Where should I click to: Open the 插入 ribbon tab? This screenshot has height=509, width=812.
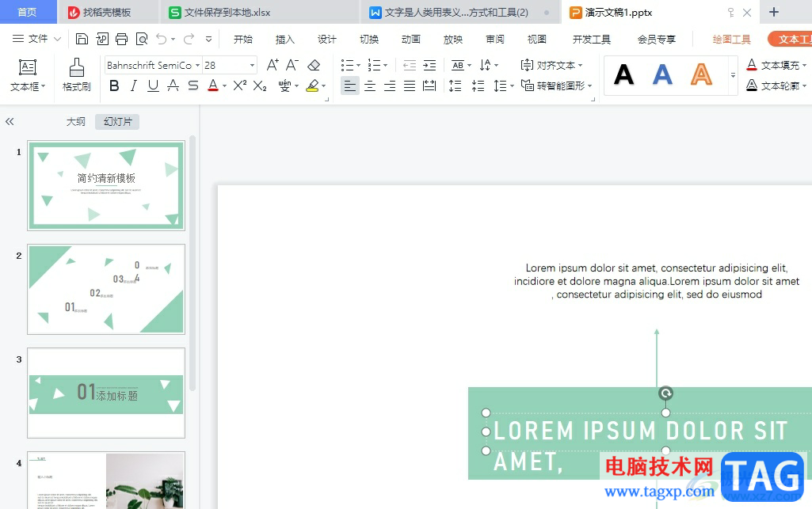[x=285, y=40]
